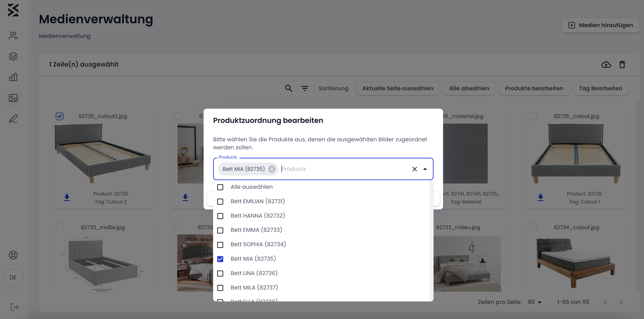The width and height of the screenshot is (644, 319).
Task: Collapse the Products dropdown arrow
Action: (x=425, y=169)
